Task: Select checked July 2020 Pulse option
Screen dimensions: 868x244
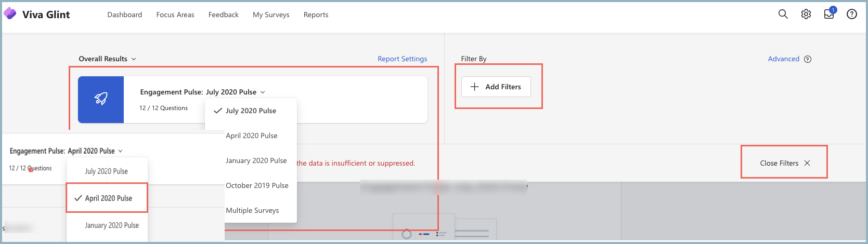Action: (251, 111)
